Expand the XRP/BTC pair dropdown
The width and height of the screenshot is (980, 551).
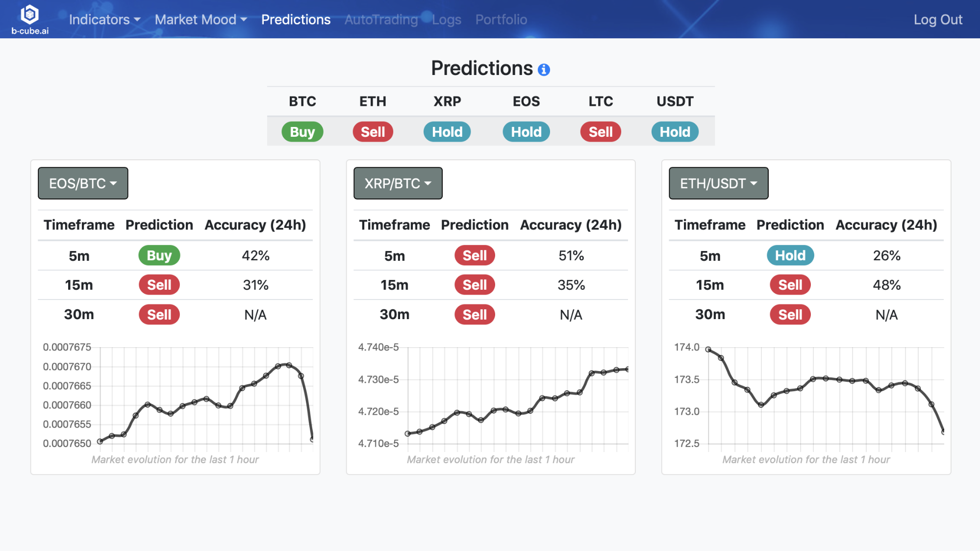[x=398, y=182]
